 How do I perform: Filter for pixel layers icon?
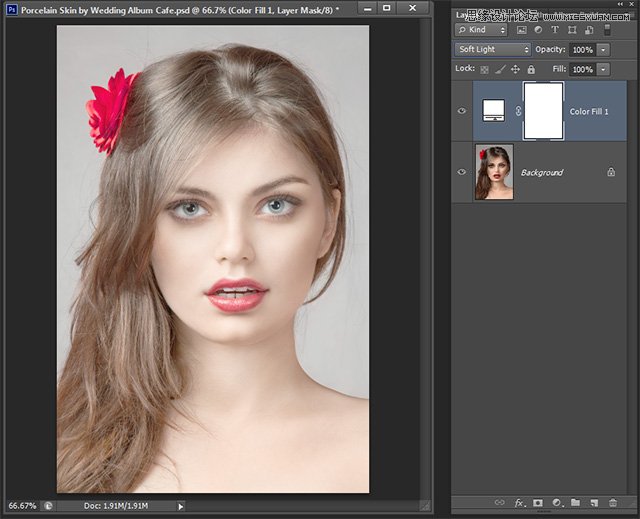point(521,31)
